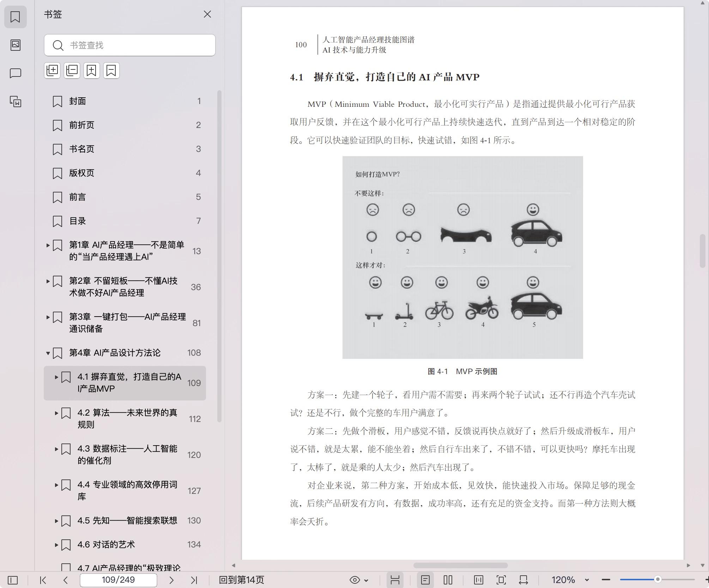Open the document conversion sidebar icon
The height and width of the screenshot is (588, 709).
(15, 102)
